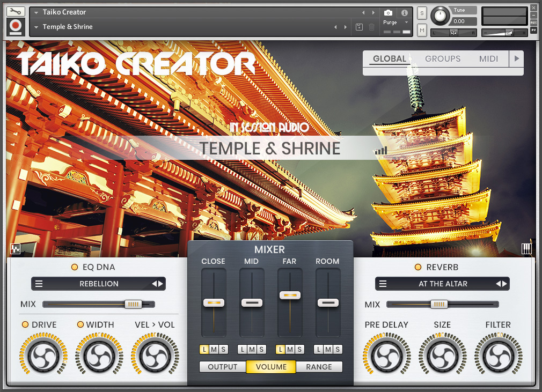
Task: Select the OUTPUT mixer mode
Action: pyautogui.click(x=223, y=367)
